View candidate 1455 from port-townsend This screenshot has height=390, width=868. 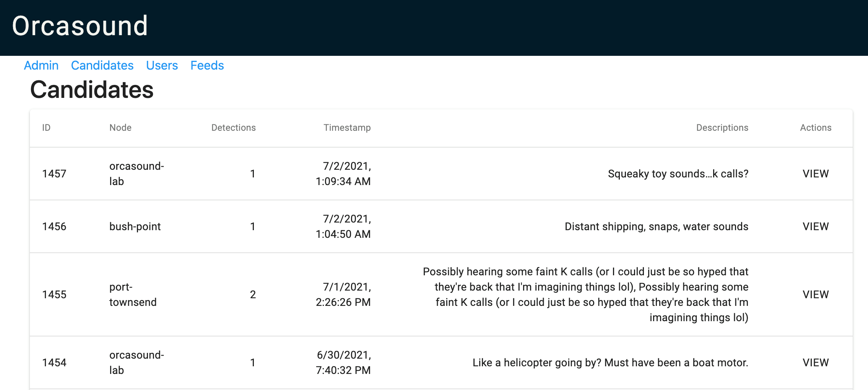click(x=815, y=294)
